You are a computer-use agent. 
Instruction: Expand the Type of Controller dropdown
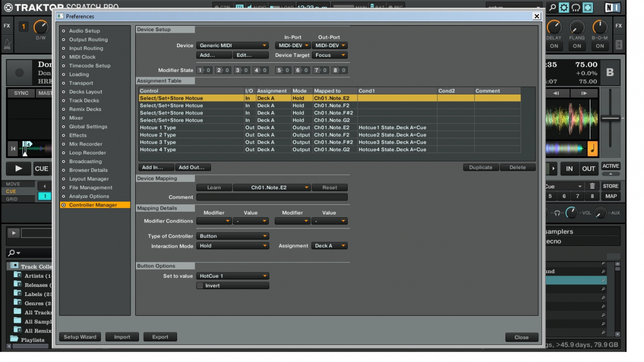click(x=232, y=236)
